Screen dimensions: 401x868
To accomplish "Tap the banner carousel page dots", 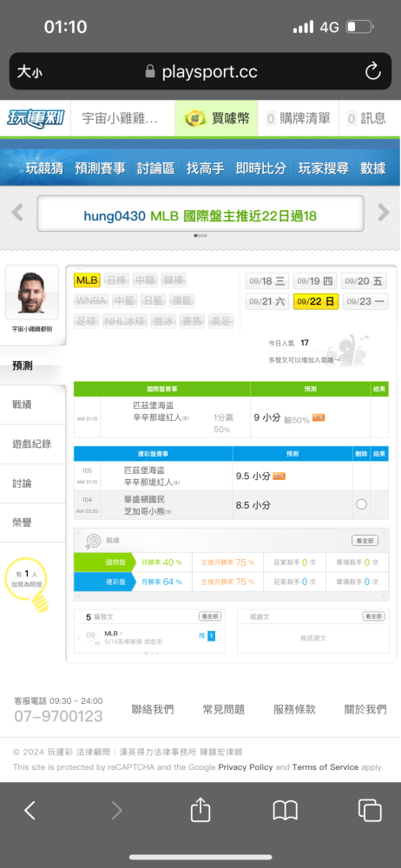I will (x=200, y=235).
